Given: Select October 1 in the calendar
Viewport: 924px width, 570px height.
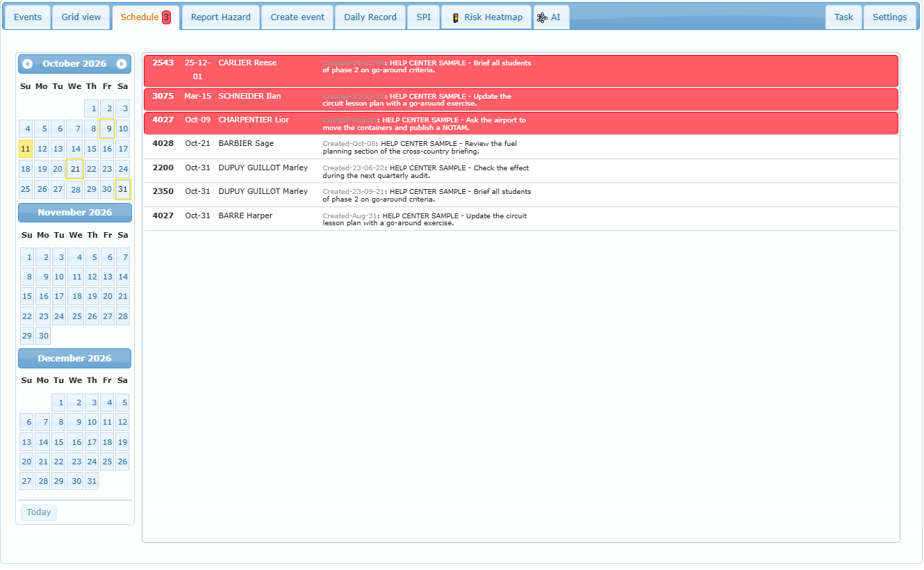Looking at the screenshot, I should [x=91, y=109].
